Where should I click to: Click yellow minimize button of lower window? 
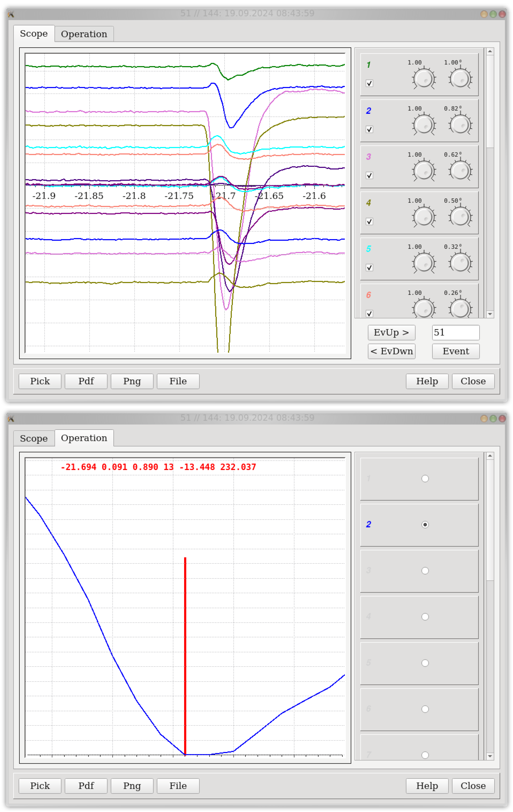484,419
